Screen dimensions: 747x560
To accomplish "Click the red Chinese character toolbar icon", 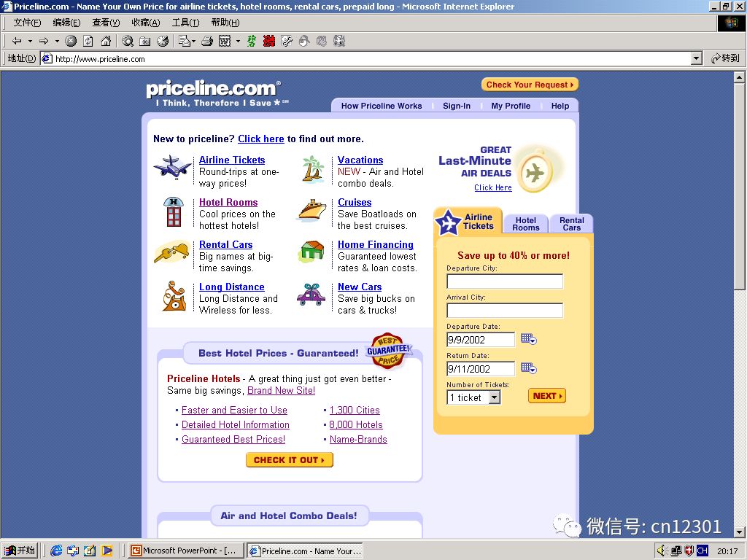I will pos(268,42).
